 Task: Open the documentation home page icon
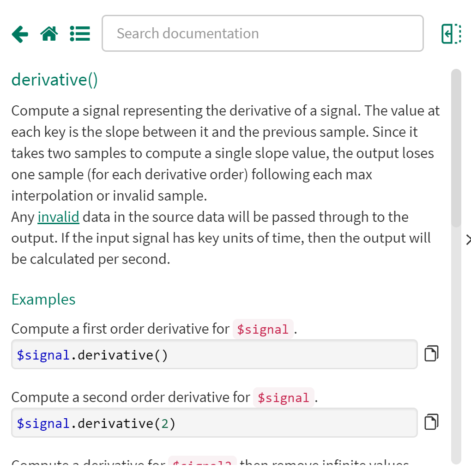49,34
